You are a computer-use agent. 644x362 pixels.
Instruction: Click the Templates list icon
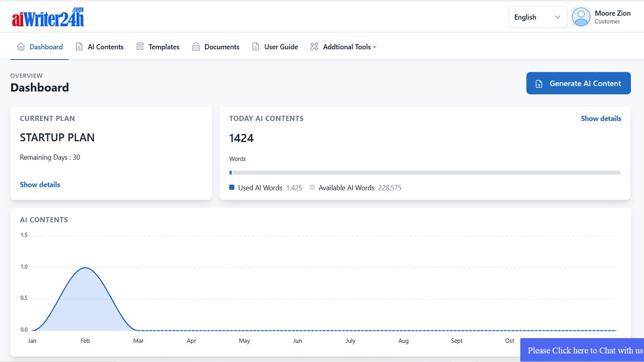pos(140,47)
